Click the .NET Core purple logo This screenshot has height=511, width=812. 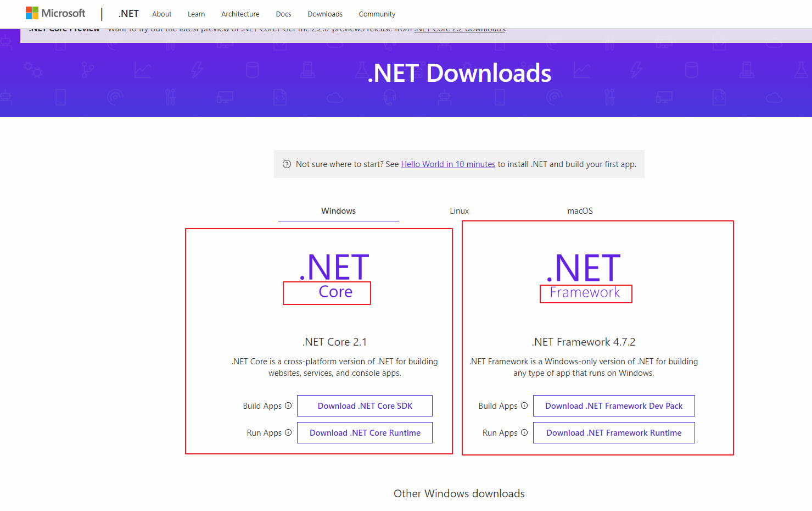[327, 275]
